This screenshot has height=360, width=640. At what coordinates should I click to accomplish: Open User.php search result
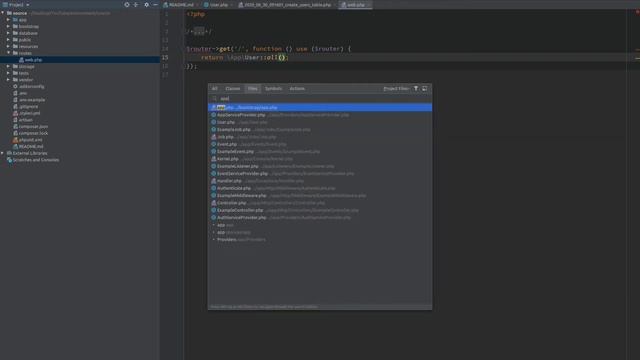click(x=320, y=122)
